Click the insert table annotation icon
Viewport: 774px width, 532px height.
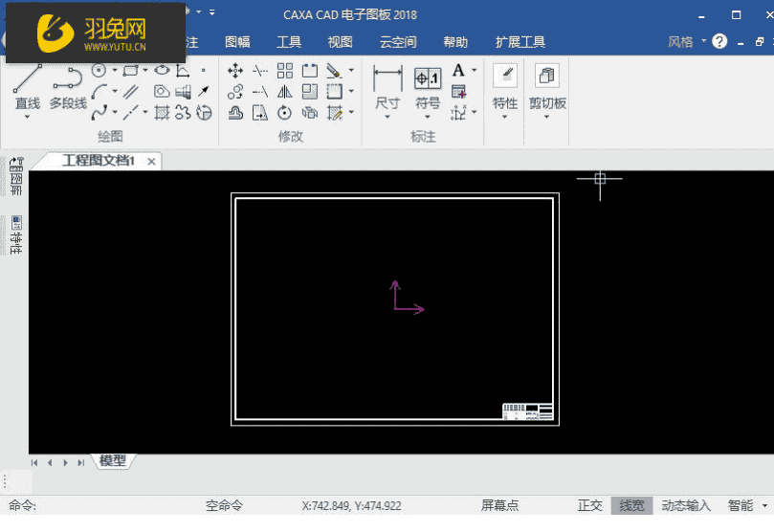click(458, 92)
